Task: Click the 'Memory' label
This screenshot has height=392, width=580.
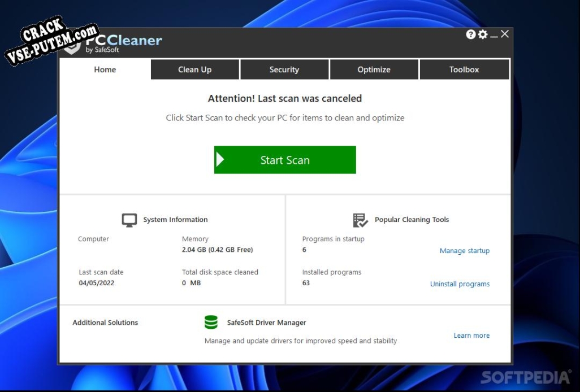Action: point(195,239)
